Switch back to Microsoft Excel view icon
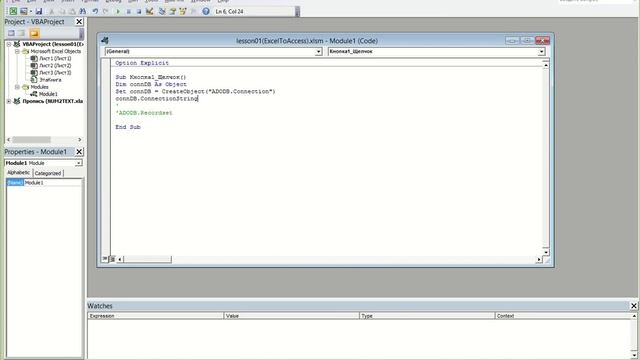Viewport: 640px width, 360px height. tap(13, 11)
